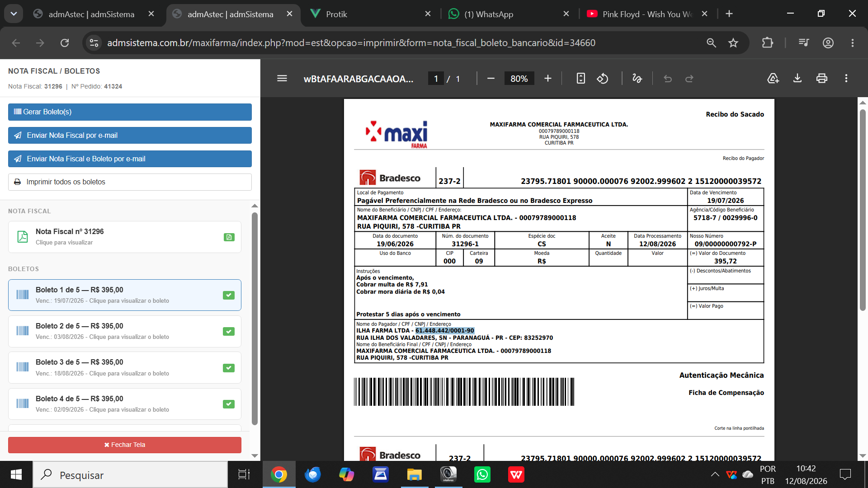
Task: Open Nota Fiscal nº 31296 for viewing
Action: click(x=125, y=237)
